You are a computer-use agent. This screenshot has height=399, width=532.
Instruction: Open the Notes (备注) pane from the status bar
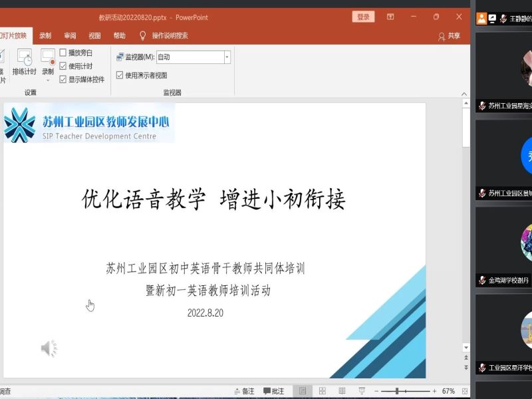[x=243, y=391]
